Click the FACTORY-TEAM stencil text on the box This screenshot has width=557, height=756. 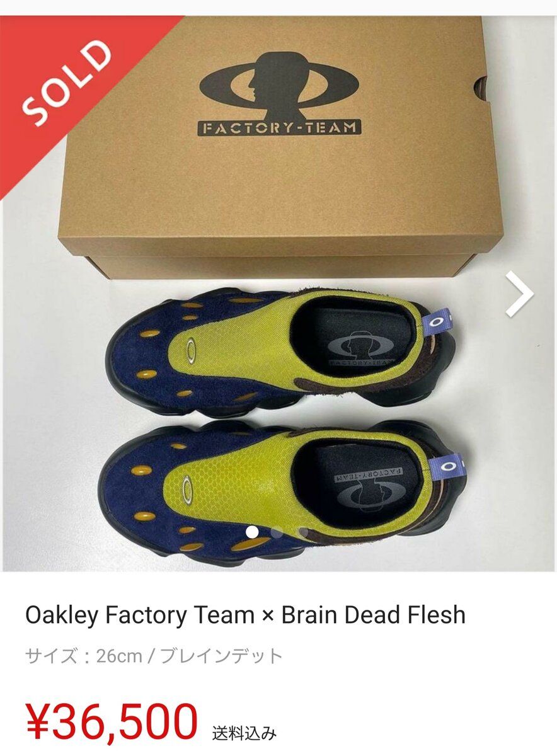click(x=280, y=128)
